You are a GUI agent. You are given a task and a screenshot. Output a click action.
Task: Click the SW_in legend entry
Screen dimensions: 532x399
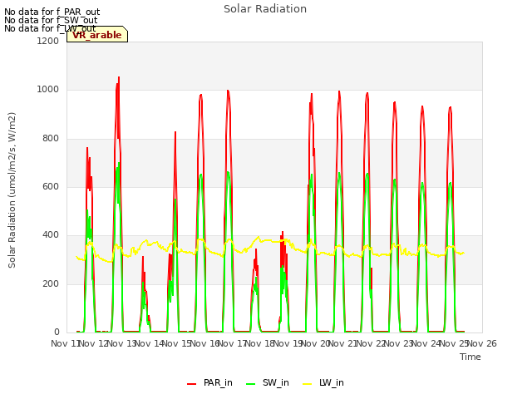[x=268, y=382]
